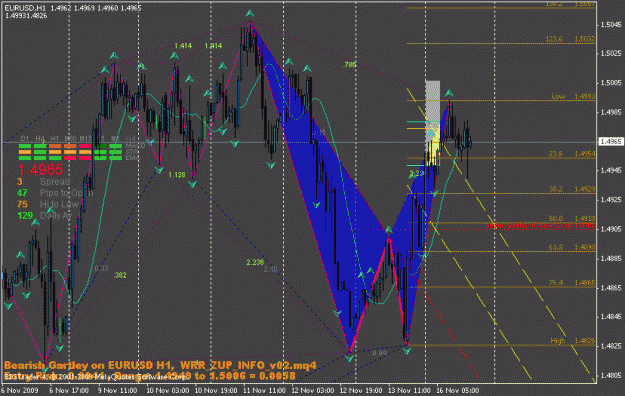Click the 1.4845 price axis label

pyautogui.click(x=611, y=317)
